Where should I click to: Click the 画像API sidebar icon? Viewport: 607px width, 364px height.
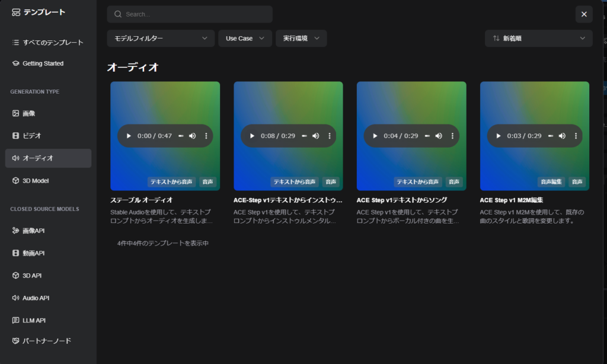tap(16, 230)
